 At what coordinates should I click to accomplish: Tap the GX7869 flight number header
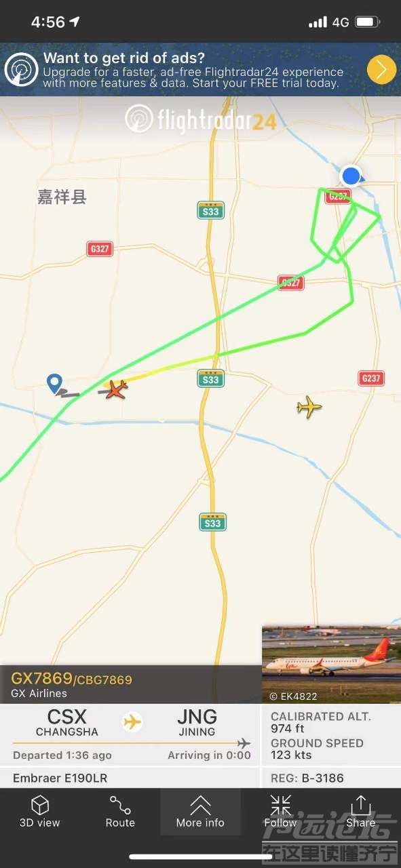coord(41,678)
